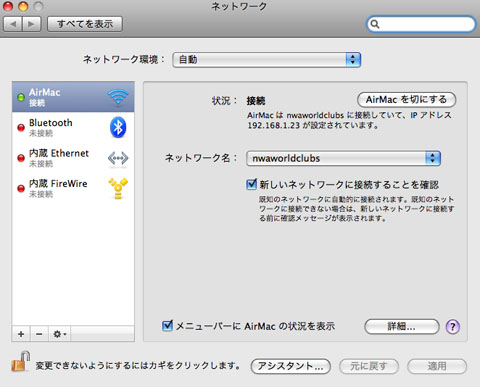Toggle メニューバーに AirMac の状況を表示 checkbox
The height and width of the screenshot is (387, 480).
(167, 325)
